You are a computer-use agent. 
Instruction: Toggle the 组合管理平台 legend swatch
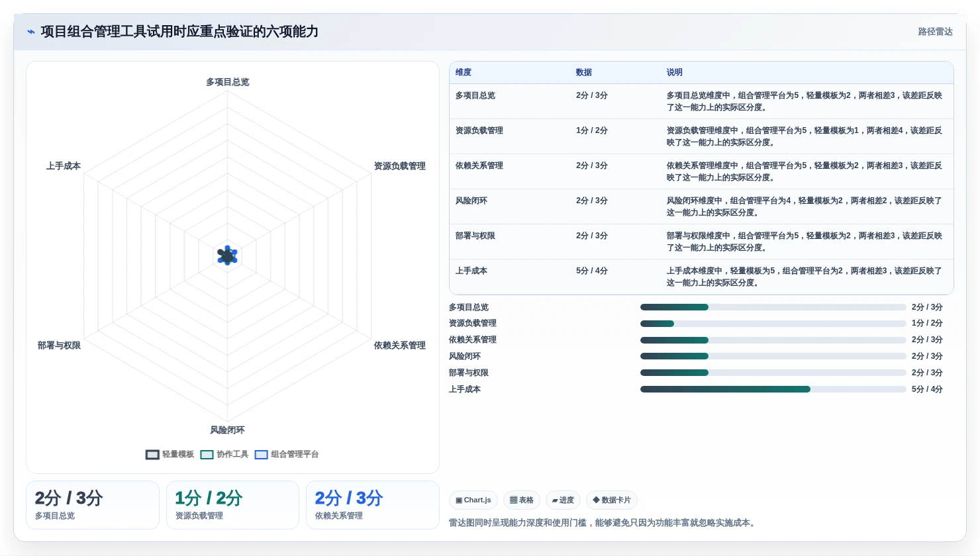click(x=261, y=455)
